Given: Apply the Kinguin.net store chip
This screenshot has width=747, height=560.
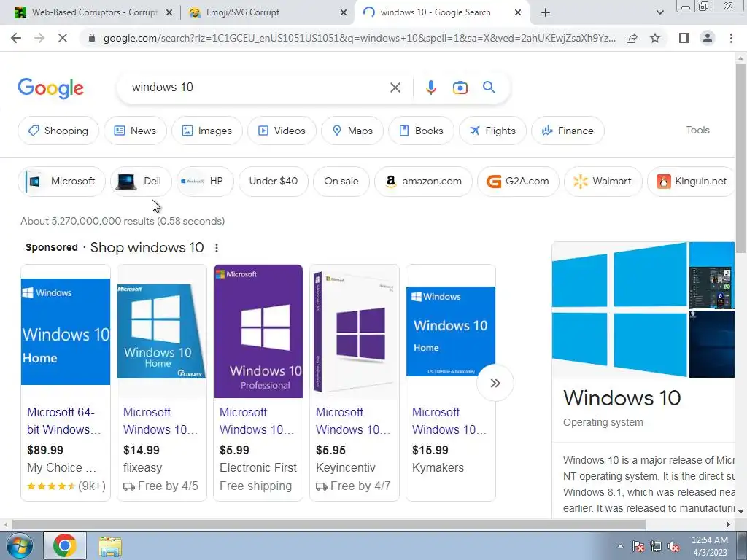Looking at the screenshot, I should pyautogui.click(x=691, y=181).
